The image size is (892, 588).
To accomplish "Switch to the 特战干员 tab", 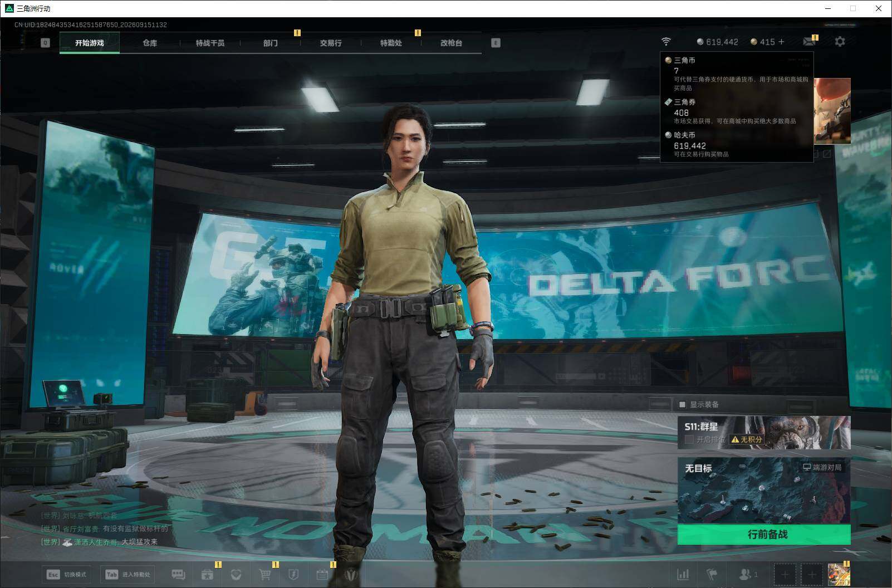I will click(x=210, y=43).
